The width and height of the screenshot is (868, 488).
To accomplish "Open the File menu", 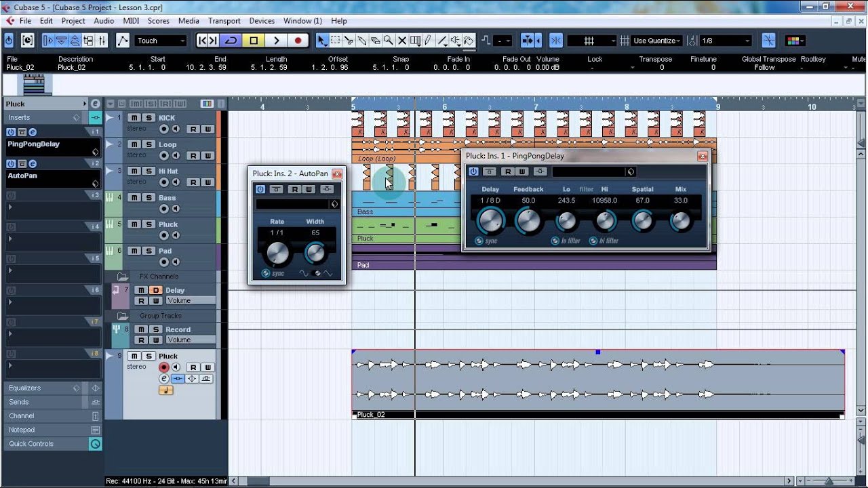I will pos(25,21).
